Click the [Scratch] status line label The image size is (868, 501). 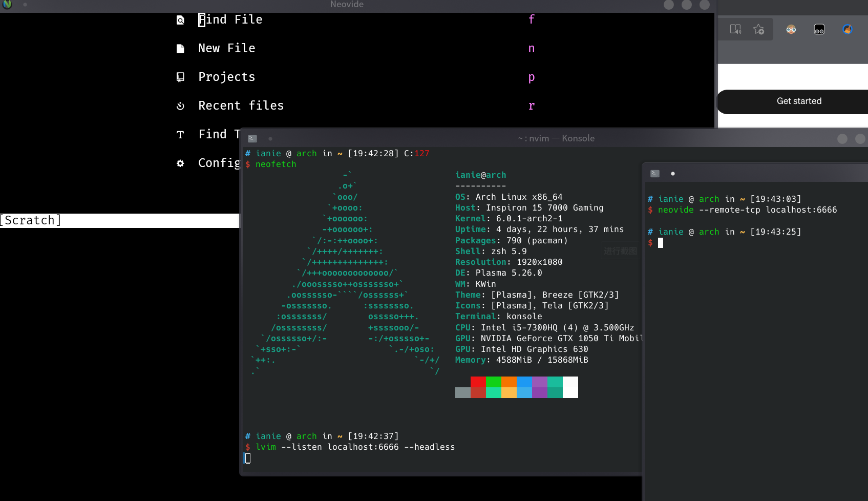coord(31,220)
